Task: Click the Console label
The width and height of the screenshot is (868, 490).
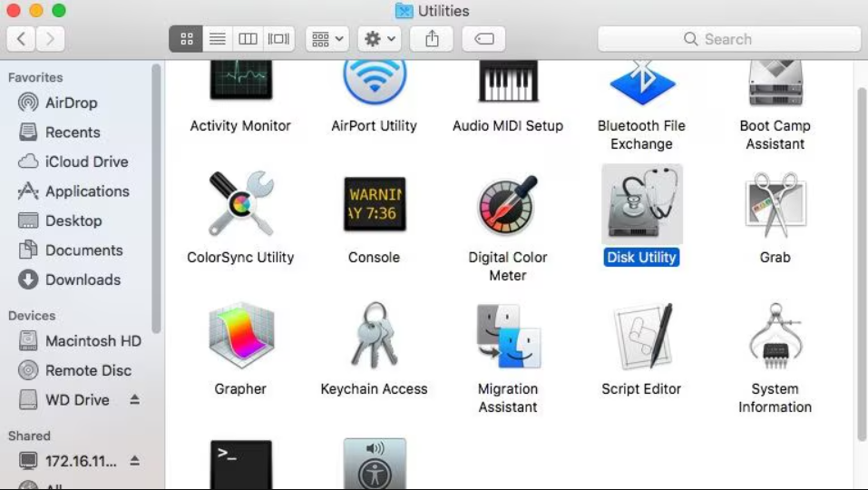Action: (x=375, y=257)
